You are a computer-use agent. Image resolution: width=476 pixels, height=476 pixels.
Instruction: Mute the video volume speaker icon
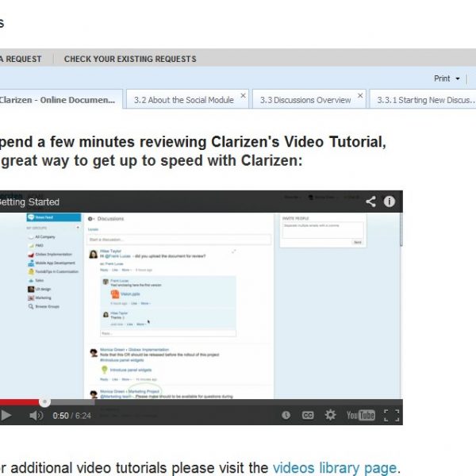(36, 415)
